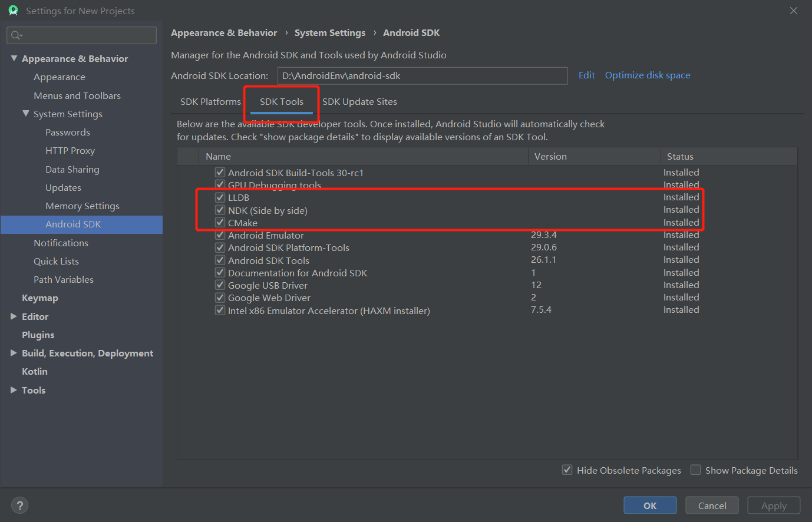This screenshot has height=522, width=812.
Task: Select Passwords in System Settings
Action: pos(68,133)
